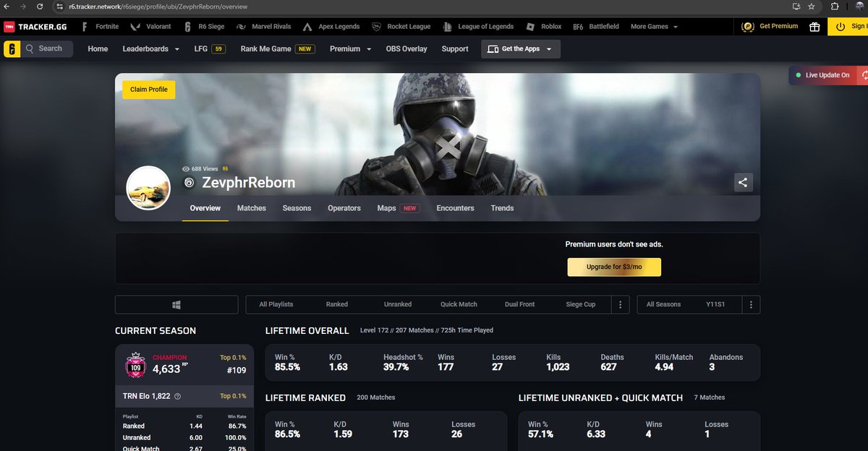This screenshot has width=868, height=451.
Task: Open the Fortnite tracker link
Action: [x=100, y=27]
